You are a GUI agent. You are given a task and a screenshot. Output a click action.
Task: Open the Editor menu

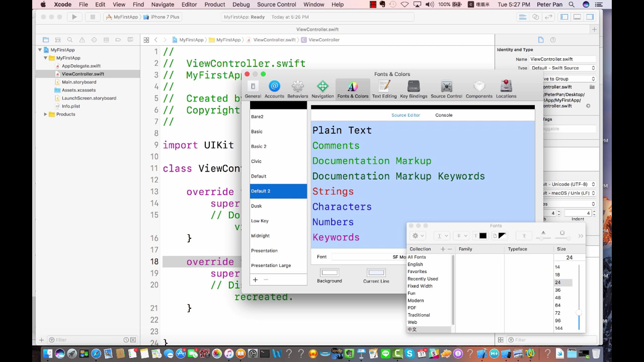tap(189, 4)
